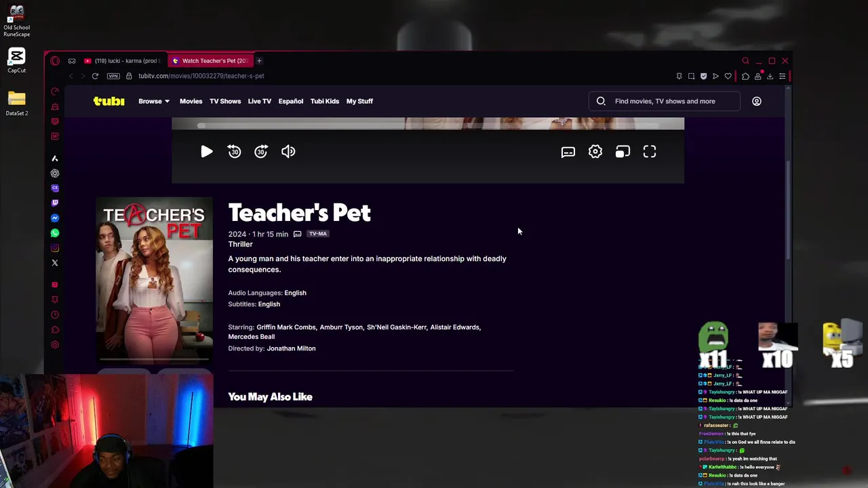
Task: Switch to the Español section
Action: click(290, 101)
